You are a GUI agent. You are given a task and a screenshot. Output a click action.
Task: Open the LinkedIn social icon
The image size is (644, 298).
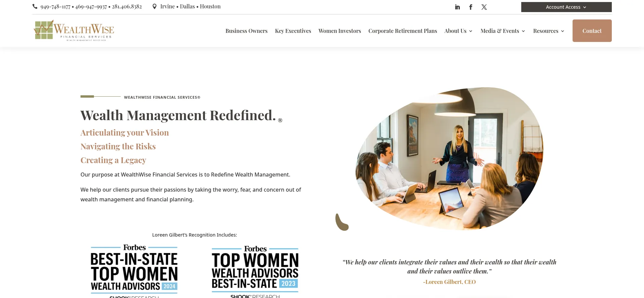tap(457, 7)
